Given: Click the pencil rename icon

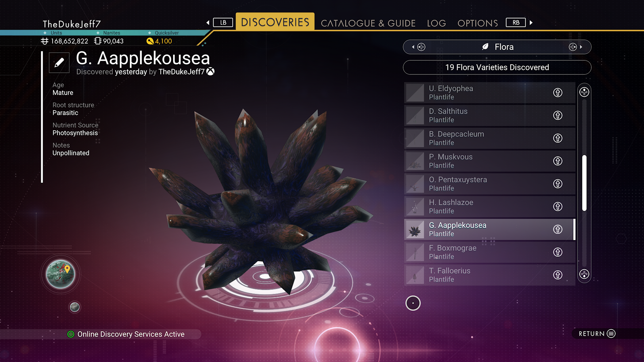Looking at the screenshot, I should pos(59,62).
